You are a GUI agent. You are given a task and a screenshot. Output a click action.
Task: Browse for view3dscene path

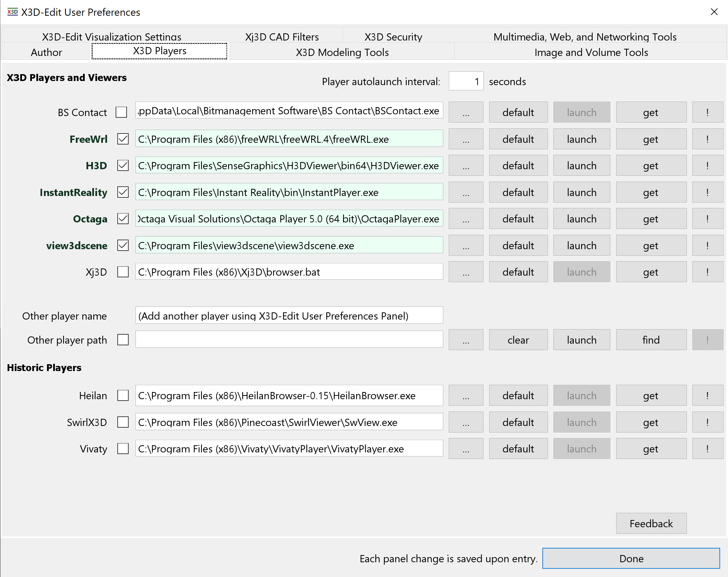pos(466,245)
